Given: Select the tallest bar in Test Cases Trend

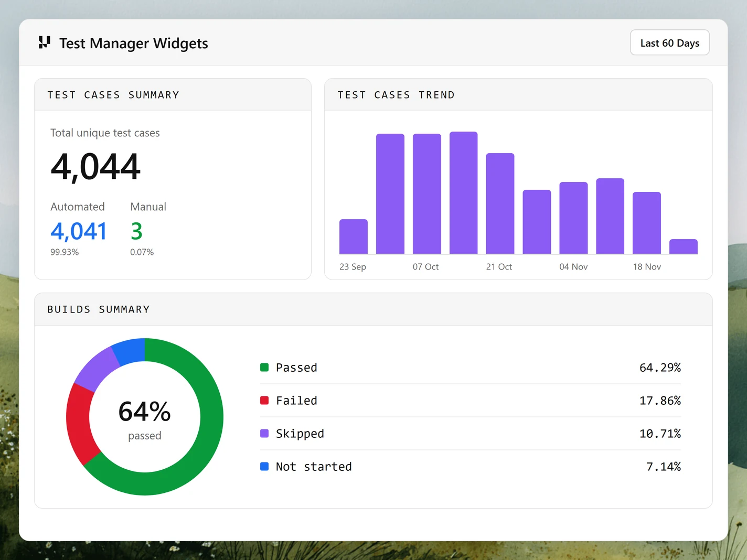Looking at the screenshot, I should 464,192.
